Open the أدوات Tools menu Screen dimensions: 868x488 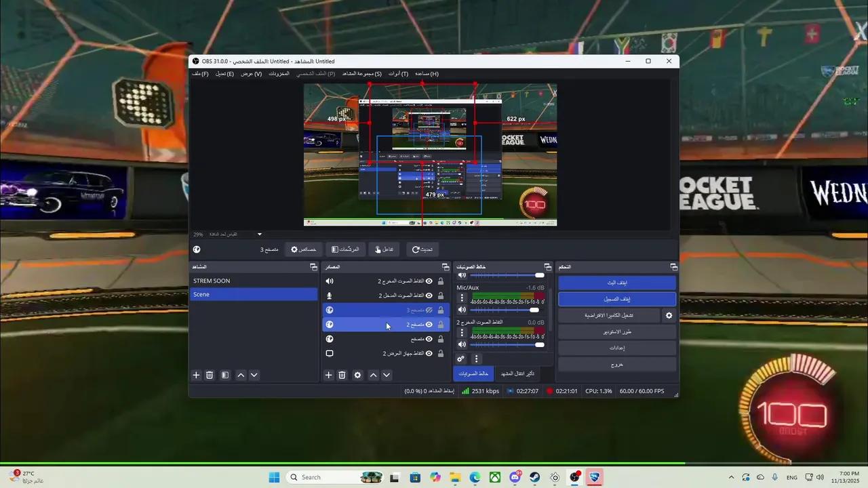[x=397, y=73]
